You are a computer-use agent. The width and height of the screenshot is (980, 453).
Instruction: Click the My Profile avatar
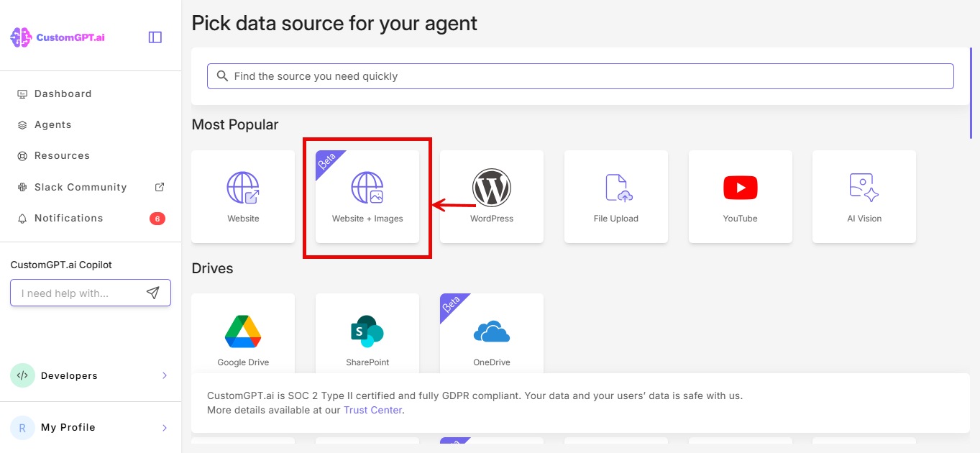click(22, 428)
